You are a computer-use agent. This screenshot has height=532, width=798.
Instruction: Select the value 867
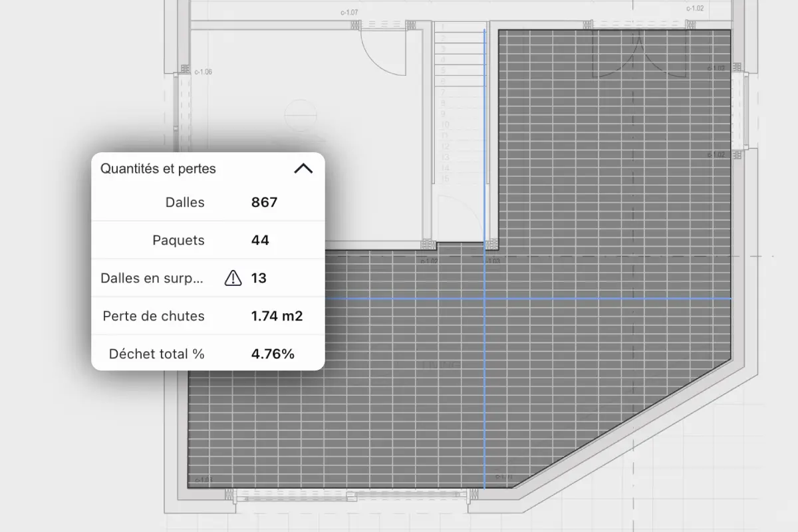tap(264, 203)
